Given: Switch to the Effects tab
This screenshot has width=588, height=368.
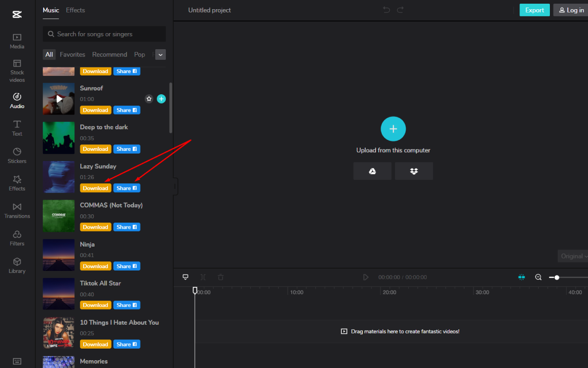Looking at the screenshot, I should point(75,10).
